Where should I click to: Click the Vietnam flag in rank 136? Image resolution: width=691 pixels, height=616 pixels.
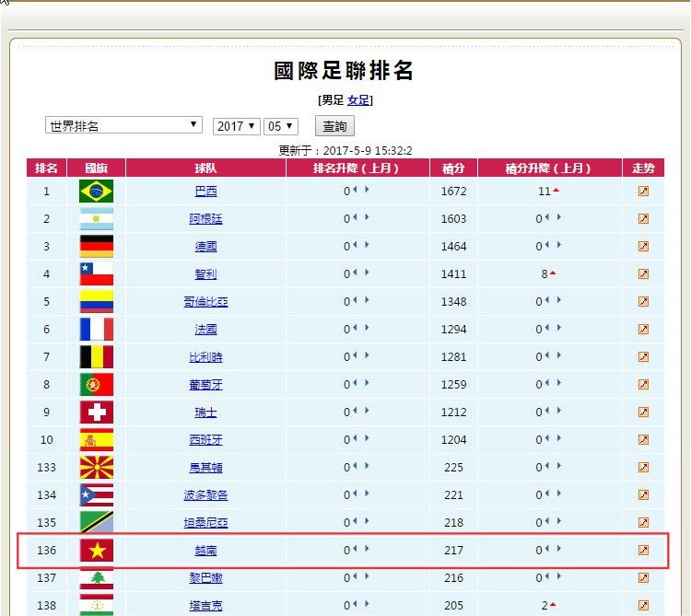click(x=96, y=550)
